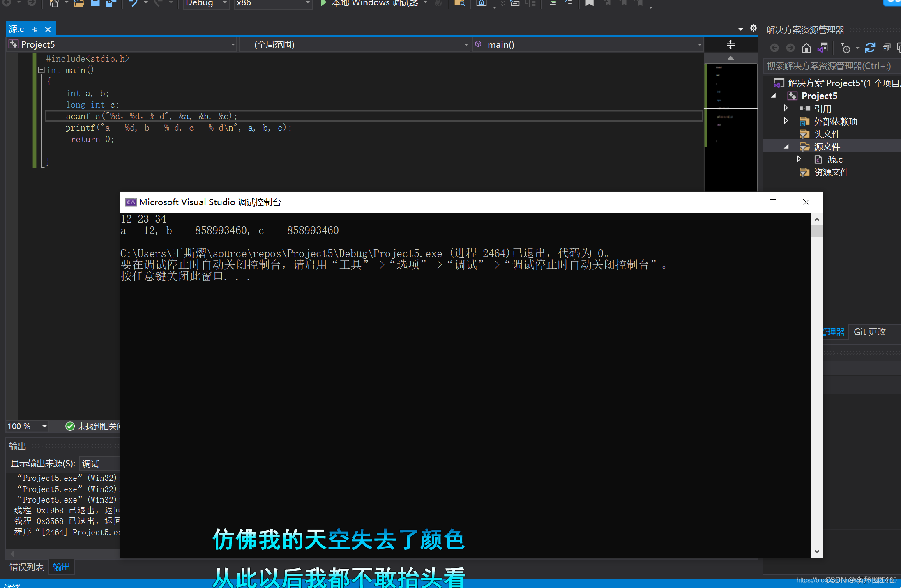This screenshot has width=901, height=588.
Task: Open Solution Explorer home toolbar icon
Action: [x=481, y=3]
